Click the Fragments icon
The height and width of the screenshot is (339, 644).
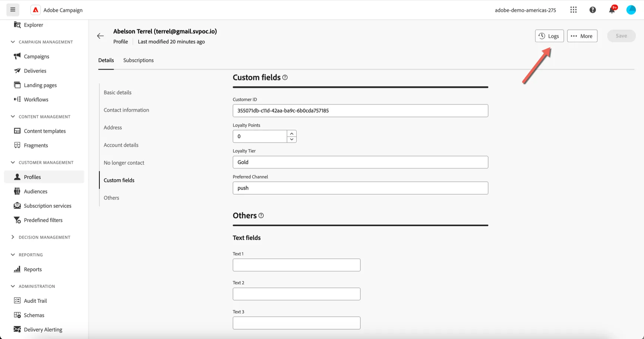point(17,145)
